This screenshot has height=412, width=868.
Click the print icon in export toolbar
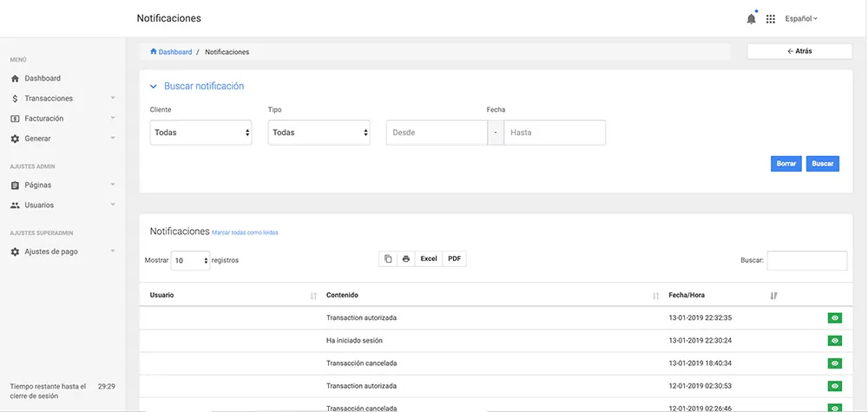tap(406, 258)
